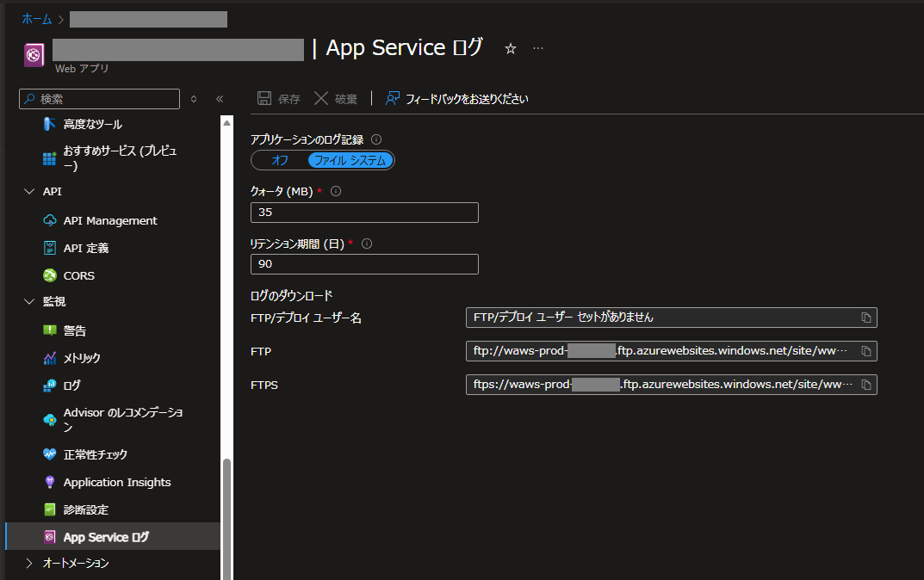Collapse the 監視 section chevron
This screenshot has width=924, height=580.
(29, 301)
